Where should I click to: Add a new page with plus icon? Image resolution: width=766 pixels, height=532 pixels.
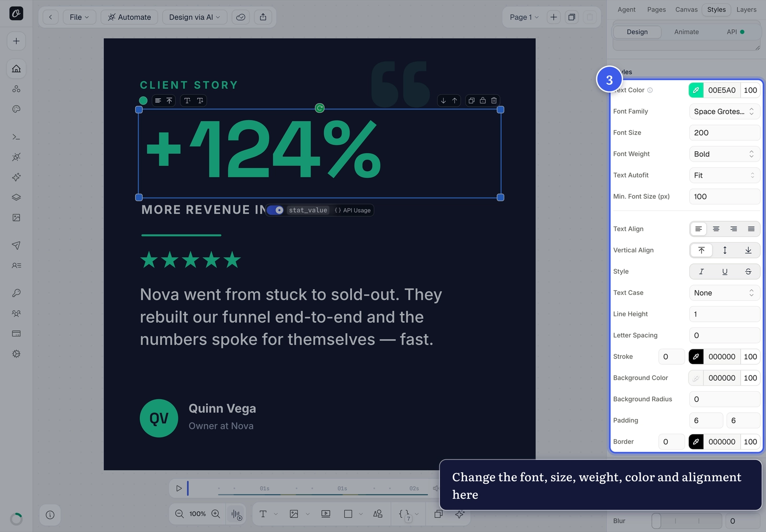pyautogui.click(x=553, y=17)
